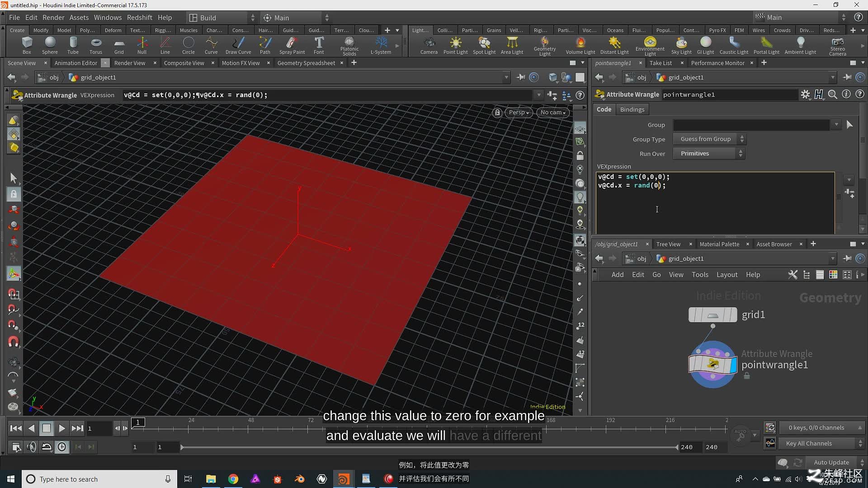
Task: Toggle the pin on network pane
Action: point(847,258)
